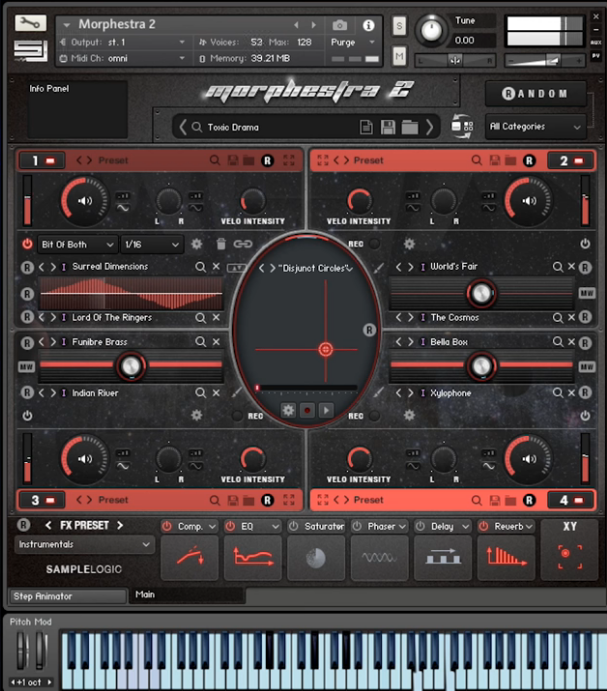Open the EQ curve effect thumbnail
Image resolution: width=607 pixels, height=691 pixels.
[253, 557]
